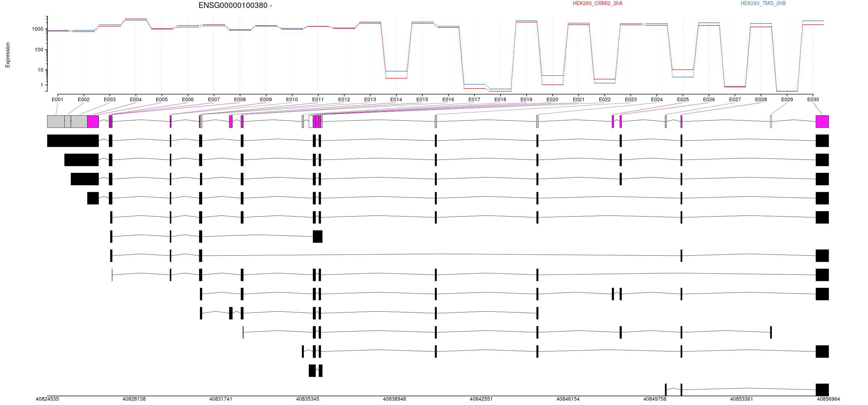This screenshot has height=405, width=868.
Task: Click exon label E013
Action: point(370,99)
